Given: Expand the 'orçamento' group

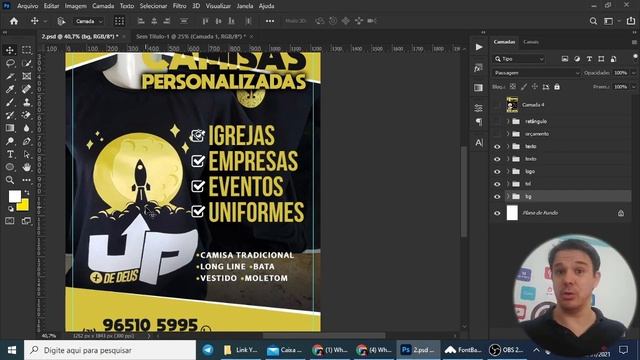Looking at the screenshot, I should [x=508, y=134].
